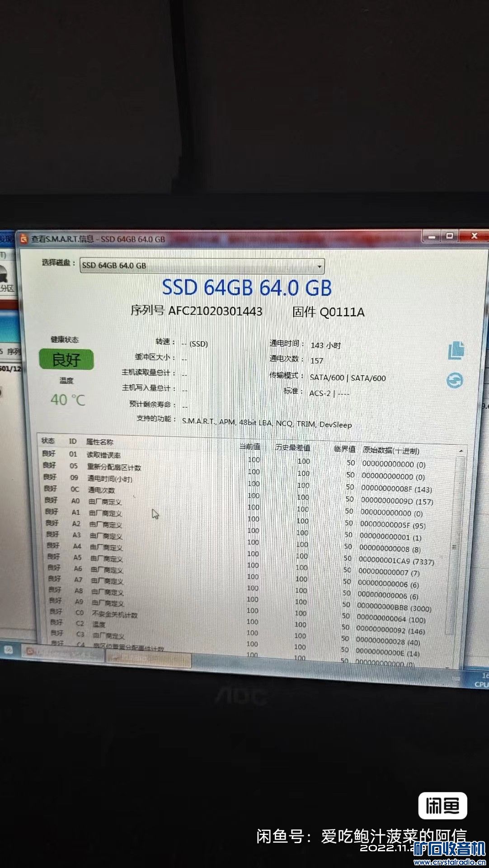Click raw value 000000001CA9 (7337)
The height and width of the screenshot is (868, 489).
[396, 561]
